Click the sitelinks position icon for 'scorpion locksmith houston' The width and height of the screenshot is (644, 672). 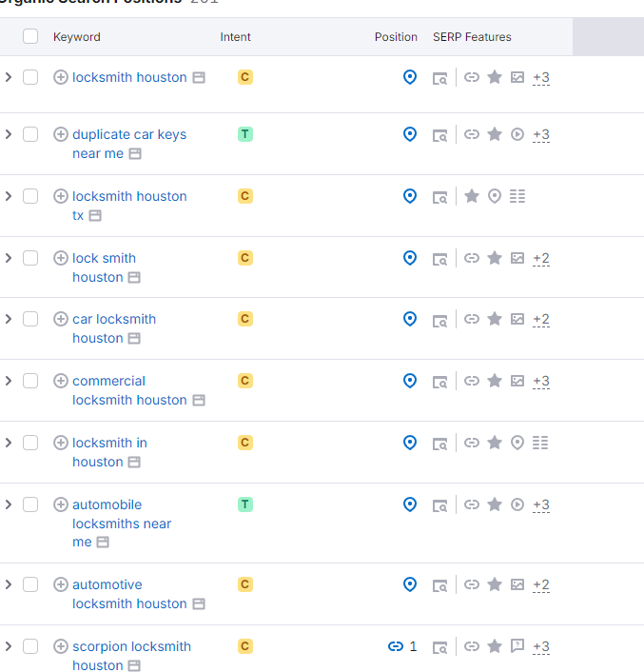point(396,646)
